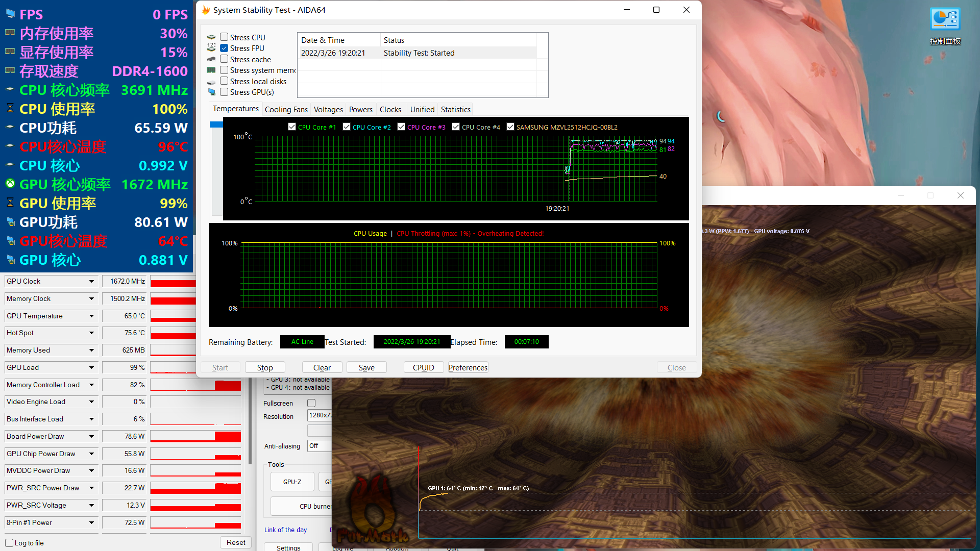This screenshot has height=551, width=980.
Task: Open the Hot Spot sensor dropdown
Action: (91, 333)
